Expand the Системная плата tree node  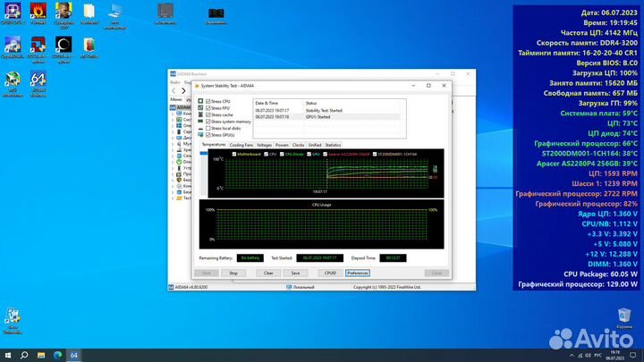[x=173, y=120]
